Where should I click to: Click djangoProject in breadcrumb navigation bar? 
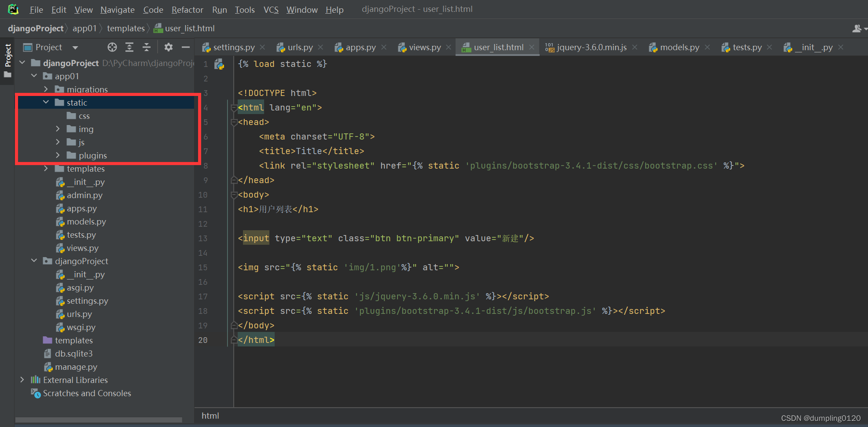pos(36,29)
